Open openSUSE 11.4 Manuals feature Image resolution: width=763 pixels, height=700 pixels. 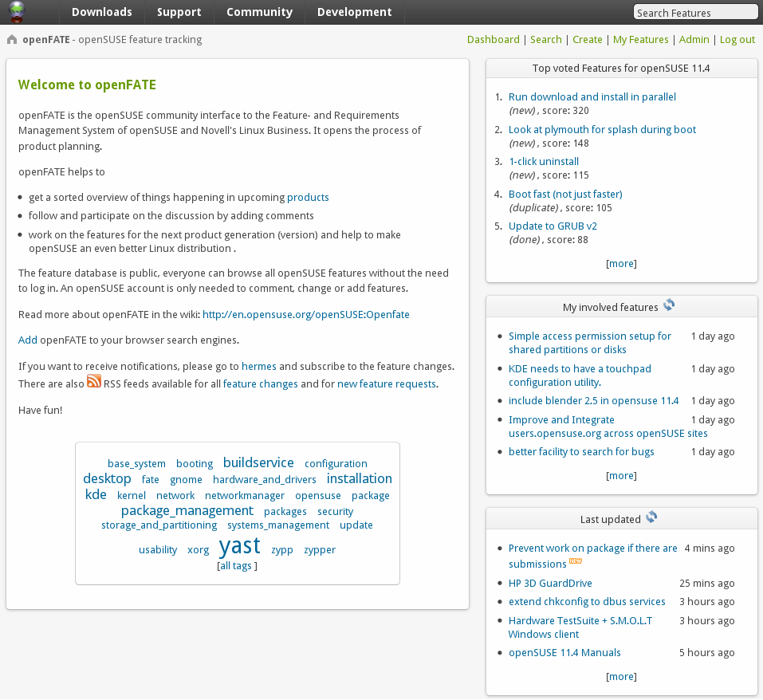pos(564,653)
